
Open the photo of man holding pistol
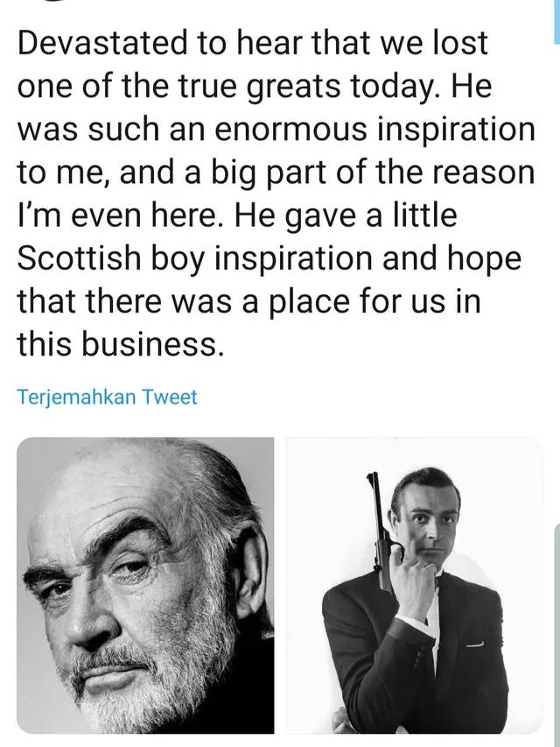(x=414, y=585)
